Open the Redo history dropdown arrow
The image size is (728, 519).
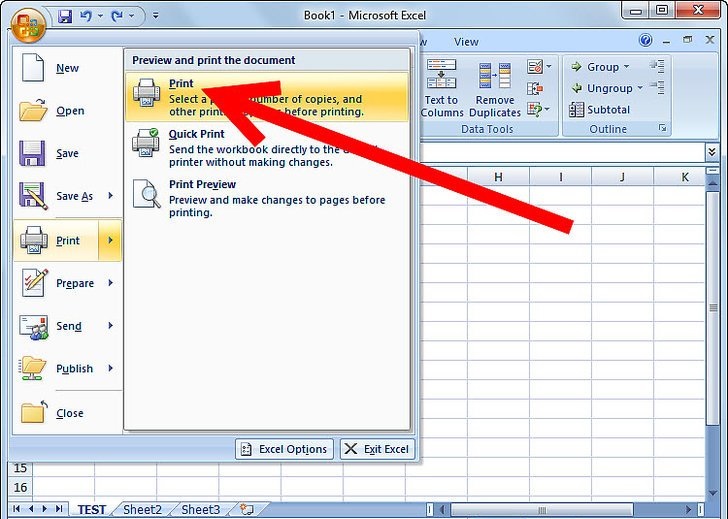pyautogui.click(x=131, y=16)
